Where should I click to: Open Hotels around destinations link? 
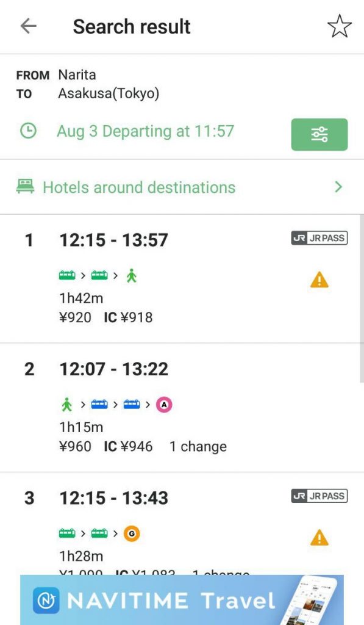[x=139, y=187]
